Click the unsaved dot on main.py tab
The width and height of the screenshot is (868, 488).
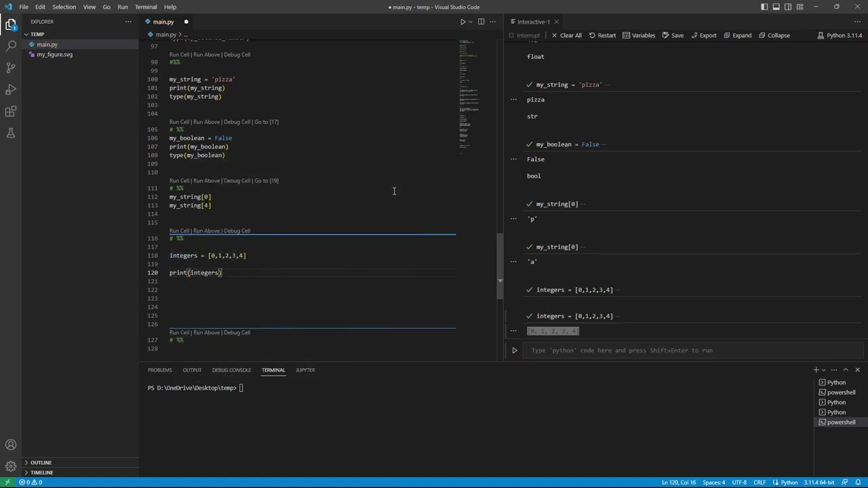[x=186, y=22]
